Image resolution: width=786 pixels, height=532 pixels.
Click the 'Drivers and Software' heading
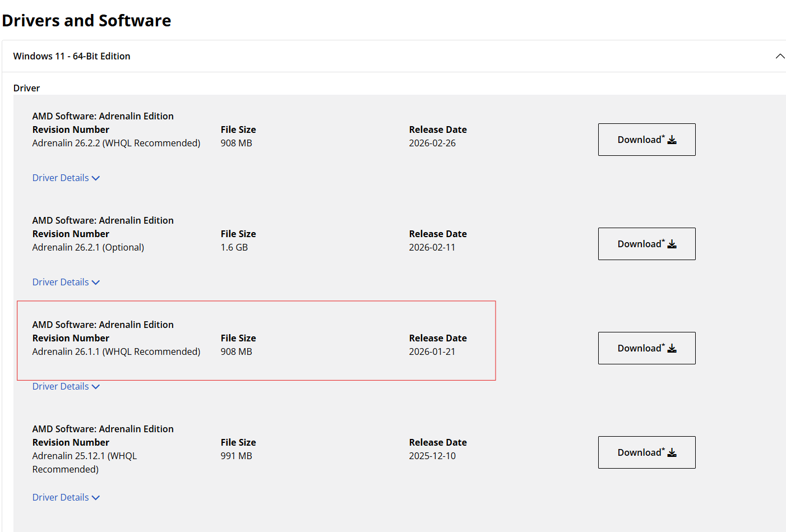click(x=86, y=21)
